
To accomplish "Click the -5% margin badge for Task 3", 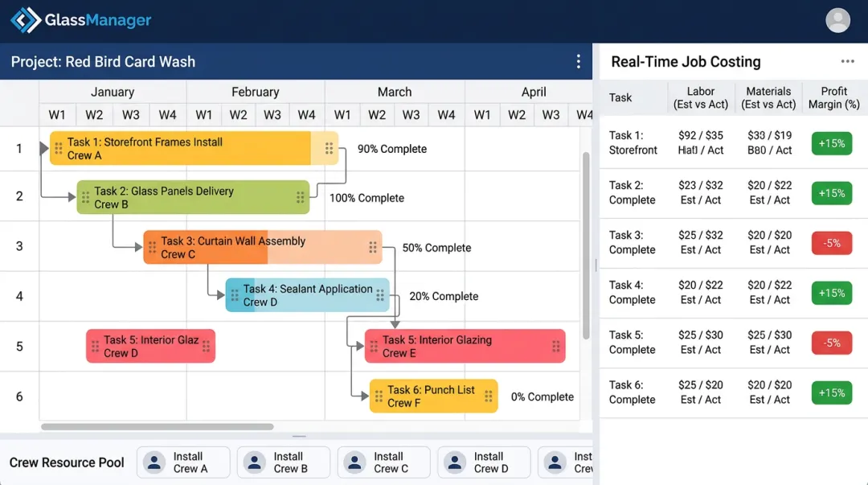I will 832,244.
